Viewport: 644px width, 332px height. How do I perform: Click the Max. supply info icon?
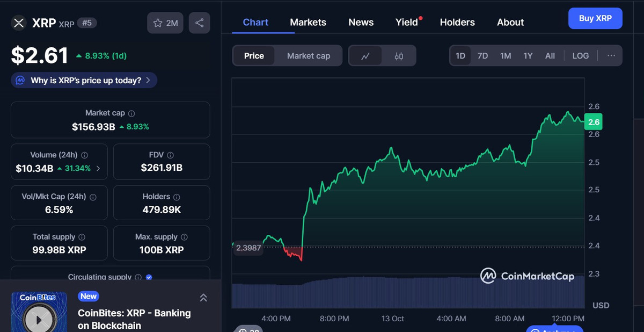(184, 237)
